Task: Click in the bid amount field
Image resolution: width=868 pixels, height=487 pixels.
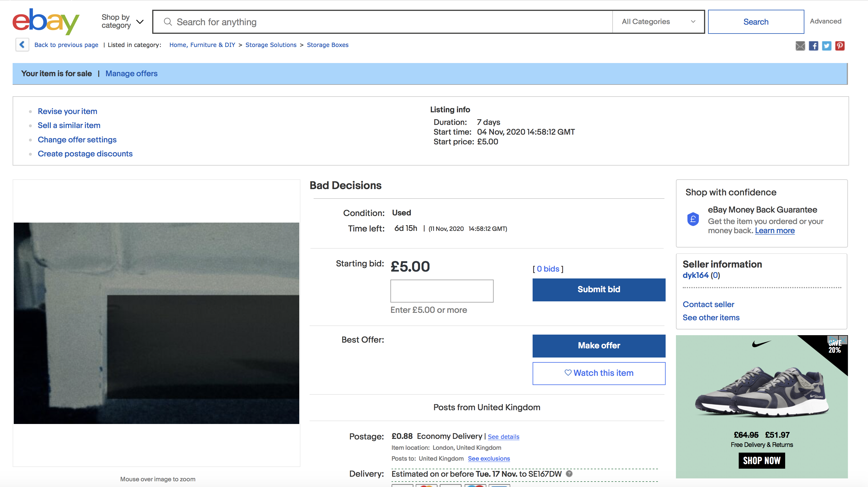Action: [x=442, y=291]
